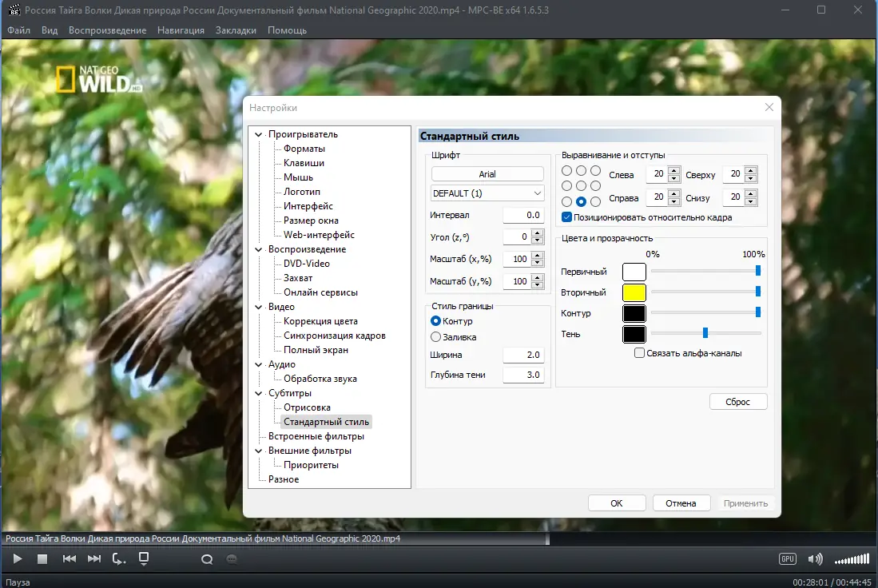The image size is (878, 588).
Task: Uncheck Позиционировать относительно кадра
Action: pyautogui.click(x=566, y=217)
